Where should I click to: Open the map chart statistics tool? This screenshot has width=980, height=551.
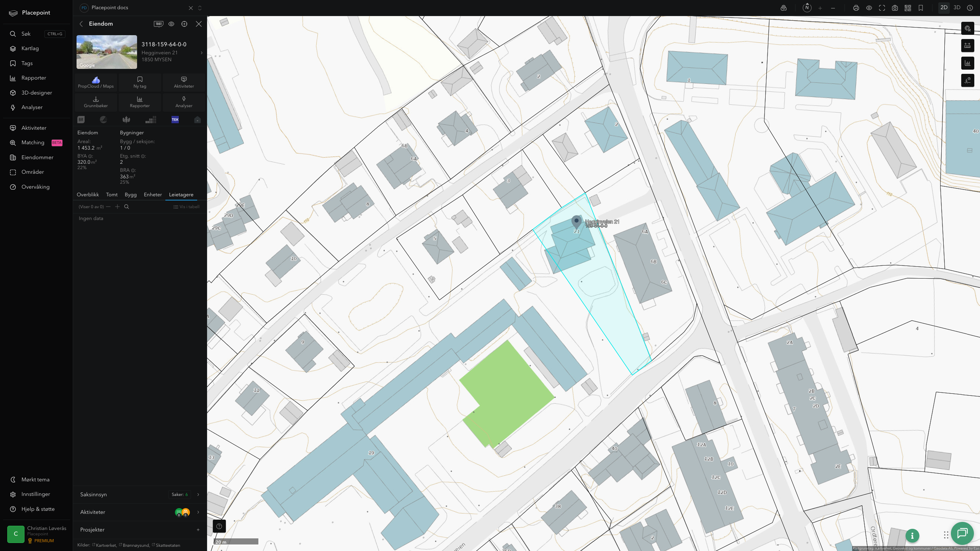tap(968, 63)
